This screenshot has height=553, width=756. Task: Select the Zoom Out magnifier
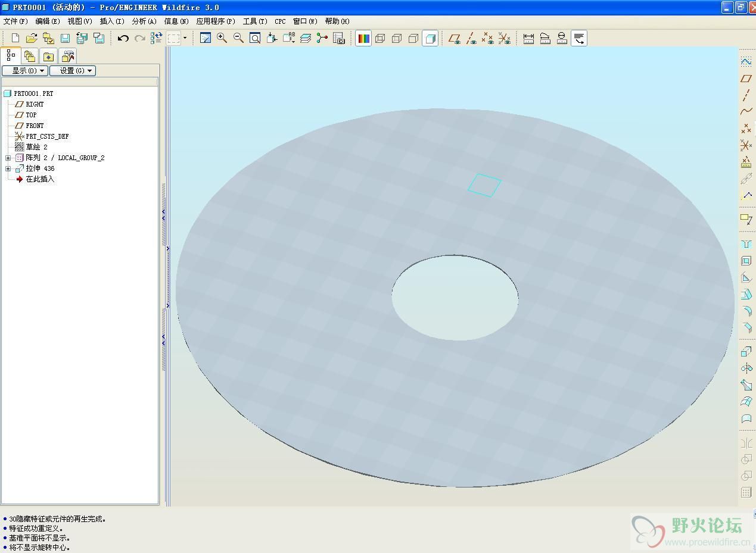click(238, 38)
